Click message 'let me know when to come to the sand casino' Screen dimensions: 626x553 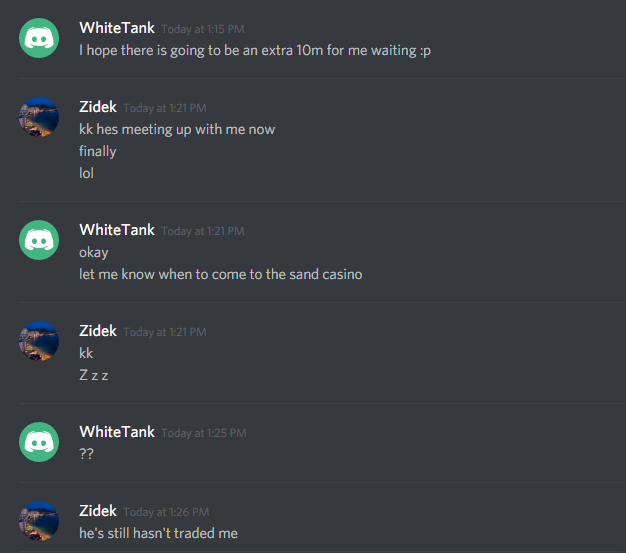tap(220, 274)
